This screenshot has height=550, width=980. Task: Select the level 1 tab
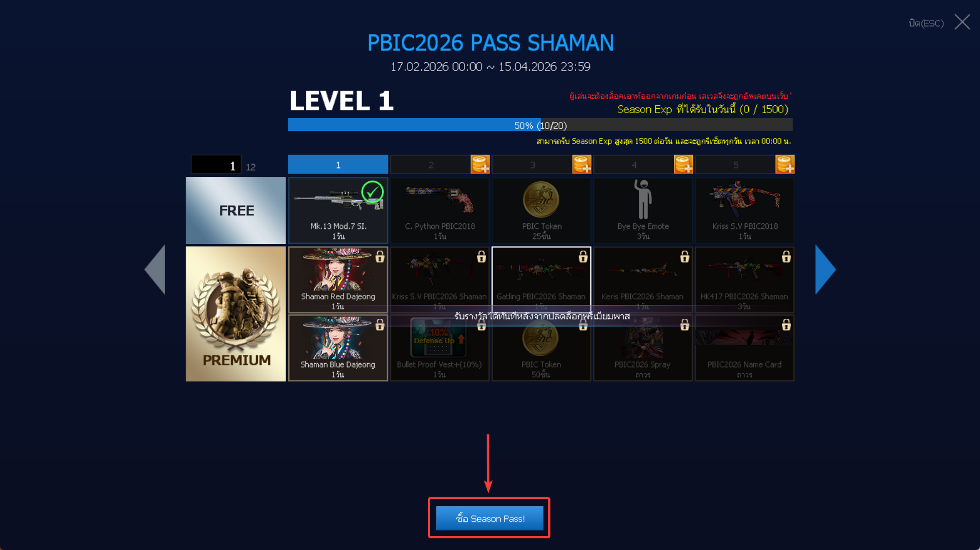338,165
